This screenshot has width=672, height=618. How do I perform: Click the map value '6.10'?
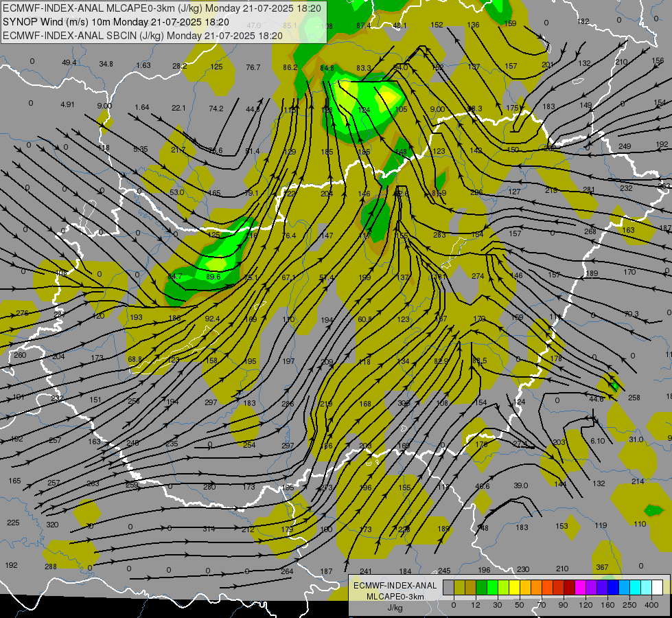[x=598, y=441]
